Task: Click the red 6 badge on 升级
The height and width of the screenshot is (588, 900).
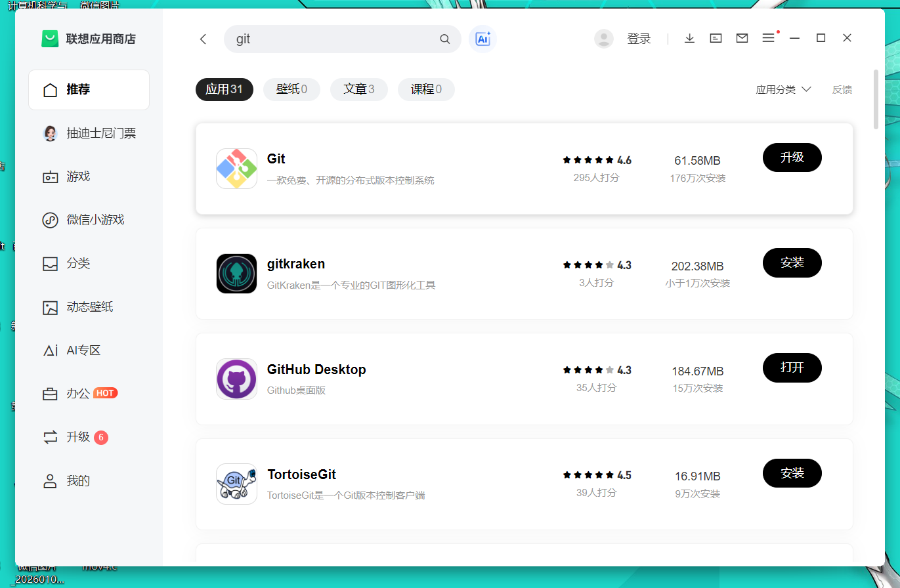Action: click(100, 437)
